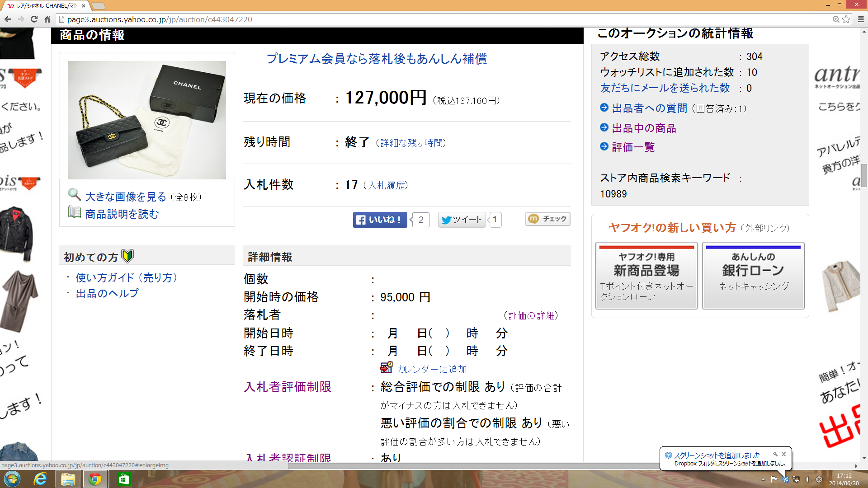Click the beginner green-yellow leaf mark icon
Screen dimensions: 868x488
(x=127, y=256)
